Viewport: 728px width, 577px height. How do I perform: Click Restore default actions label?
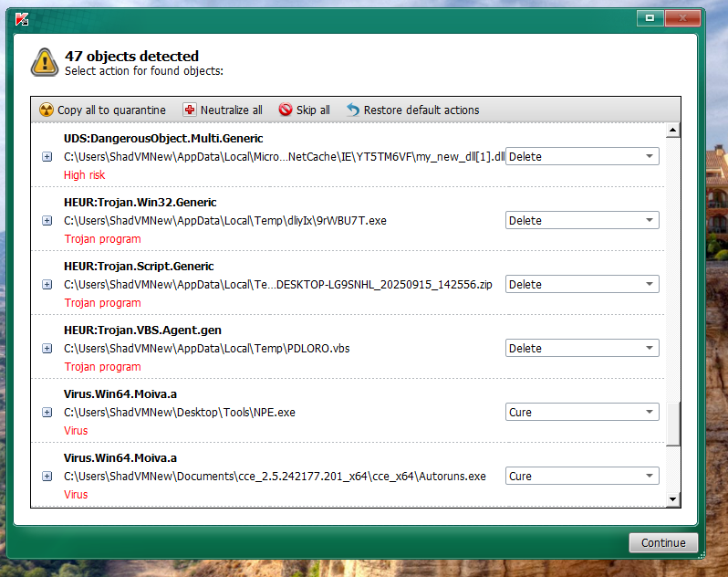pyautogui.click(x=421, y=110)
